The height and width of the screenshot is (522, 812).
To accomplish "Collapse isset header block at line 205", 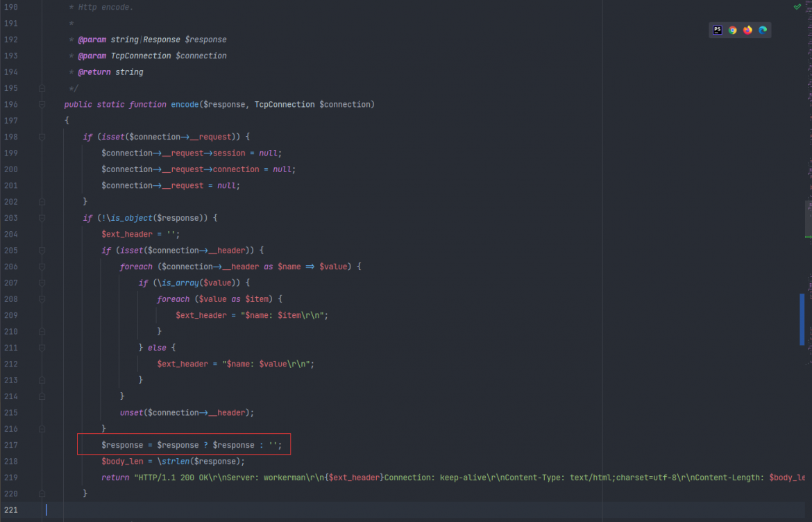I will [42, 251].
